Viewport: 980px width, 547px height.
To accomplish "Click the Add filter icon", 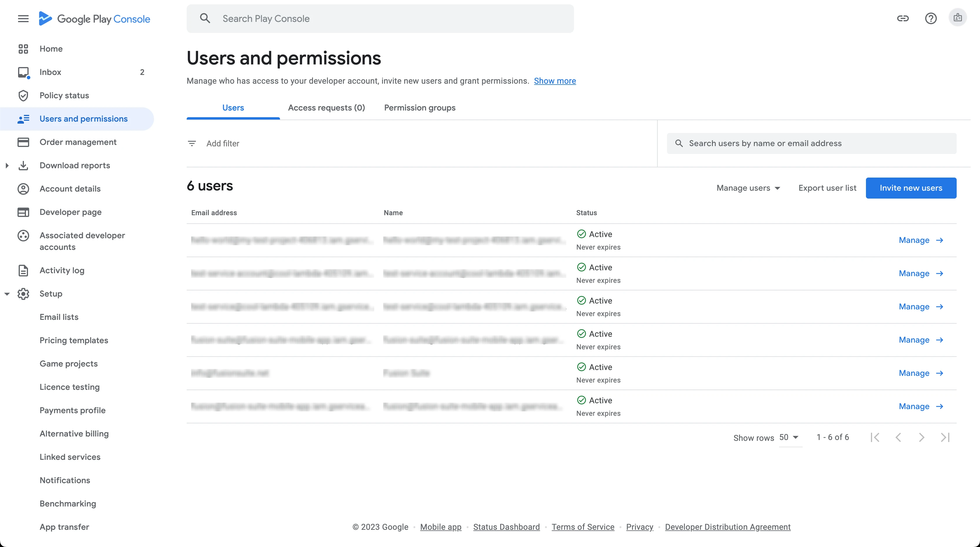I will point(192,143).
